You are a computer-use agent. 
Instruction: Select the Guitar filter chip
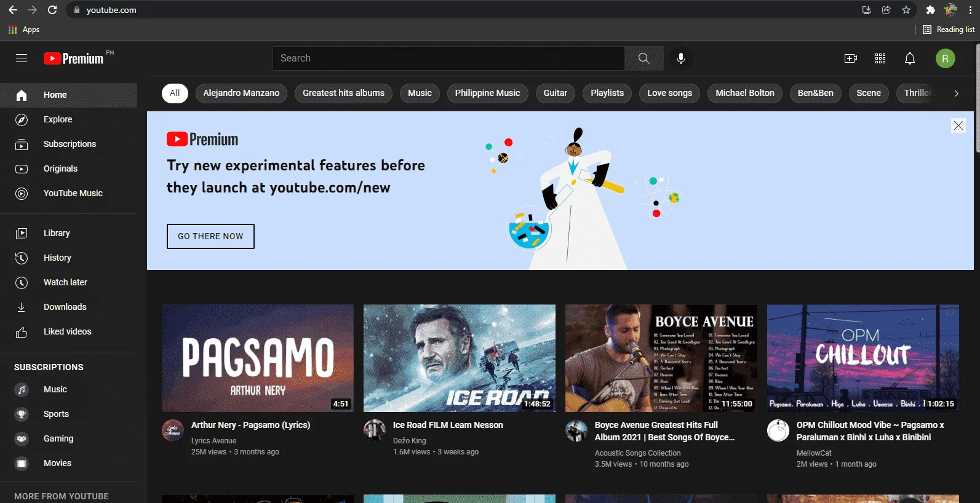tap(556, 93)
